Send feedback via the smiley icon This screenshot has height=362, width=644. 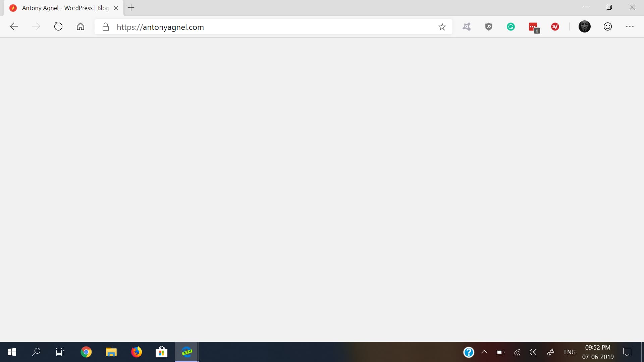pyautogui.click(x=607, y=27)
